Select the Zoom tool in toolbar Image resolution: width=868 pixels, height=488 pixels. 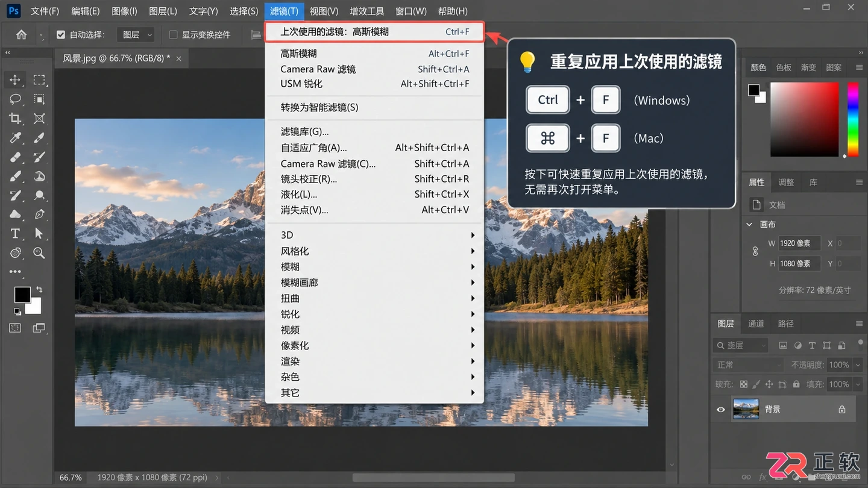pos(39,253)
